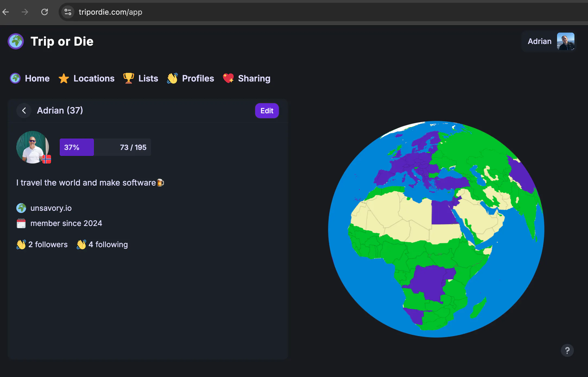
Task: Click the globe icon next to unsavory.io
Action: coord(21,208)
